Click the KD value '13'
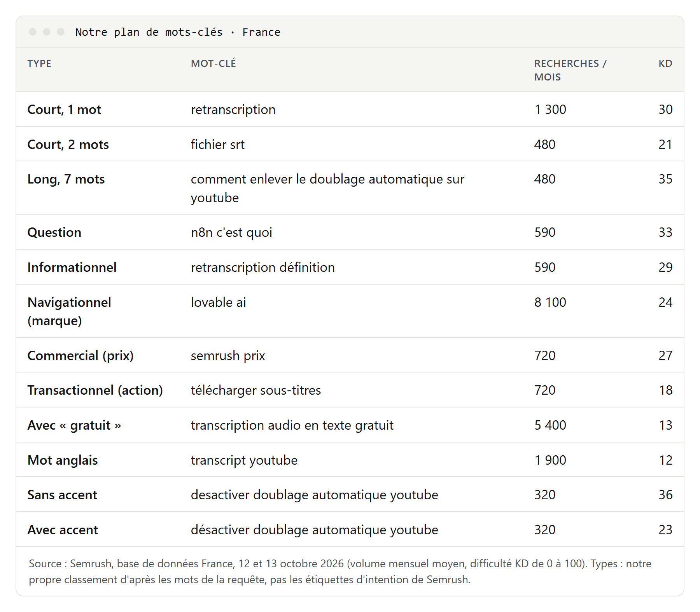 coord(665,425)
